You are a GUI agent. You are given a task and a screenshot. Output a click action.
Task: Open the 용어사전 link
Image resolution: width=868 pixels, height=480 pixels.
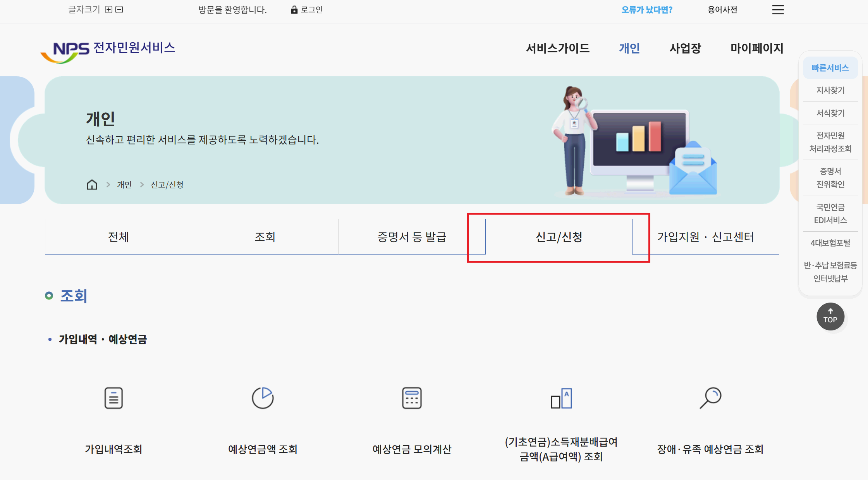click(x=722, y=9)
